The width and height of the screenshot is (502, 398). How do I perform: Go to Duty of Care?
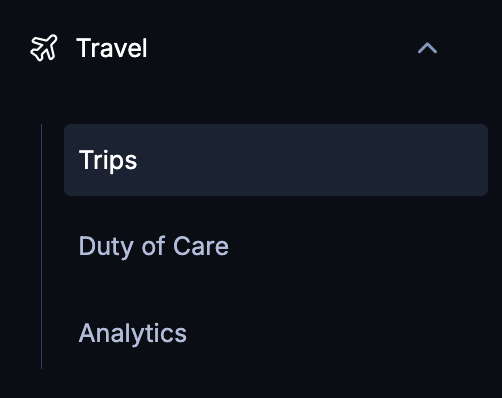(x=154, y=246)
